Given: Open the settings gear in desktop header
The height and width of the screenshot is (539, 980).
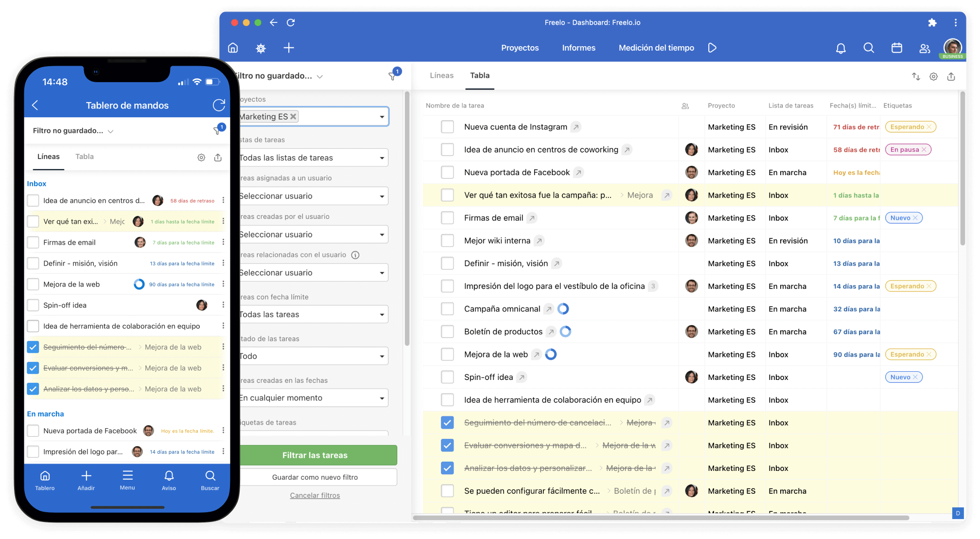Looking at the screenshot, I should [x=261, y=48].
